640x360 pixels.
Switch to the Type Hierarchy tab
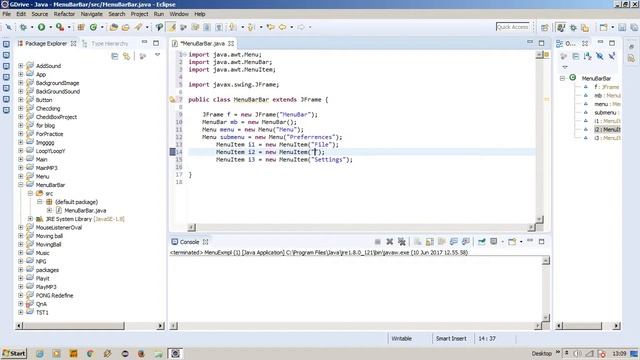(x=105, y=43)
